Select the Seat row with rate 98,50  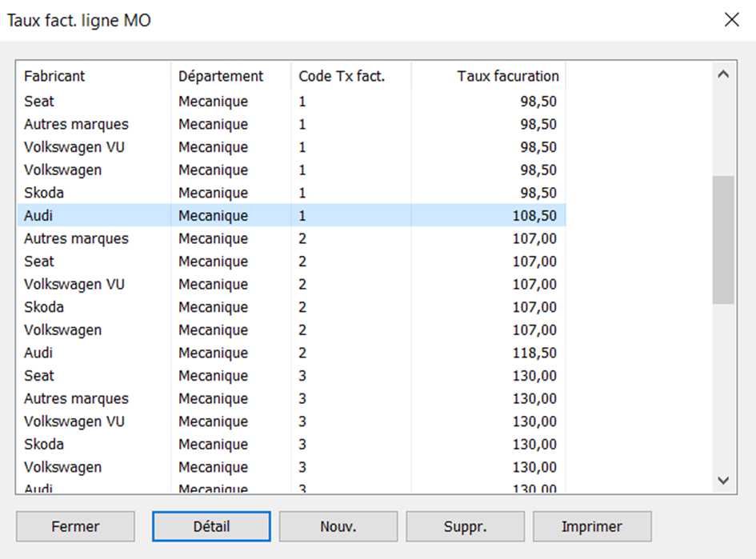[291, 102]
